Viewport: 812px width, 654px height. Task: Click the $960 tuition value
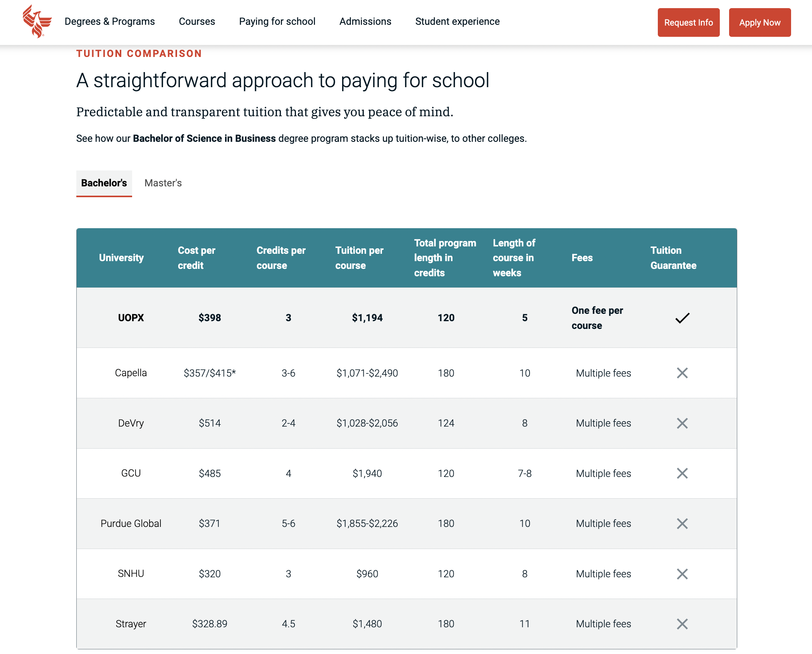[x=367, y=574]
